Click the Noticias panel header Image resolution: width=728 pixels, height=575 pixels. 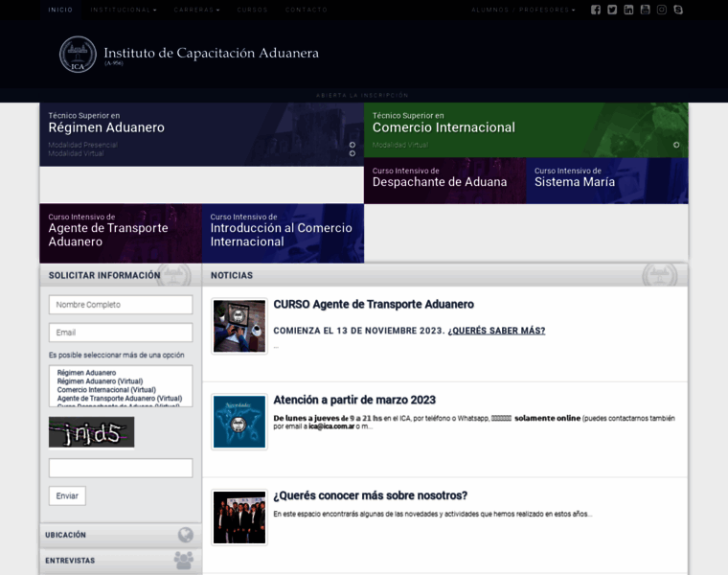click(x=445, y=275)
